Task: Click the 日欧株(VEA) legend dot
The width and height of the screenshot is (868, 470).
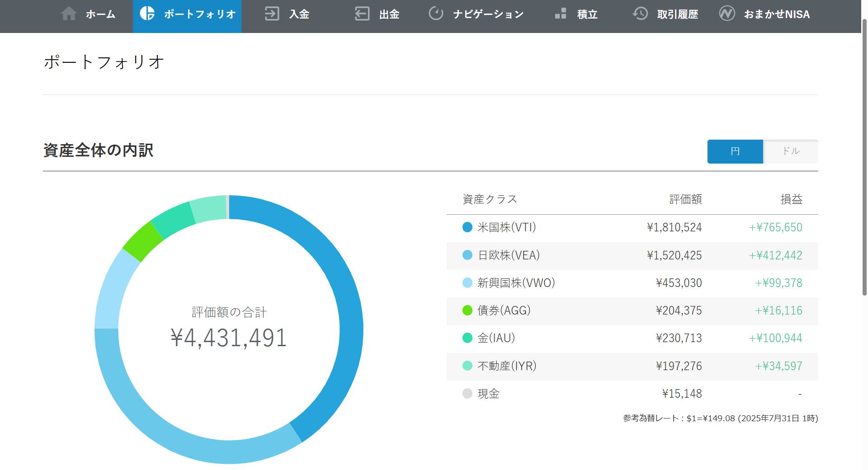Action: 467,255
